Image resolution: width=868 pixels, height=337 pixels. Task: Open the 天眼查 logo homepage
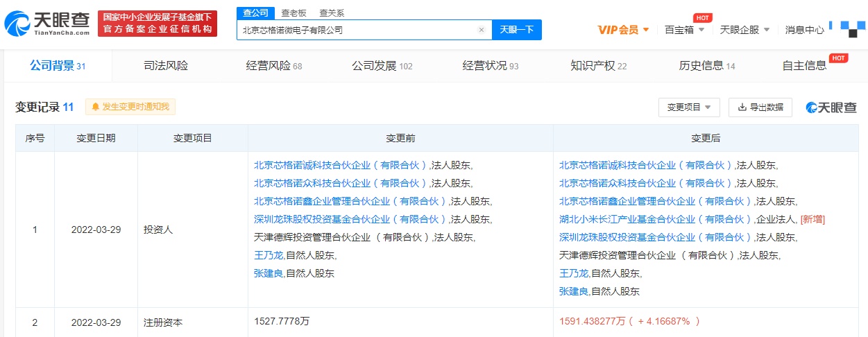(46, 24)
